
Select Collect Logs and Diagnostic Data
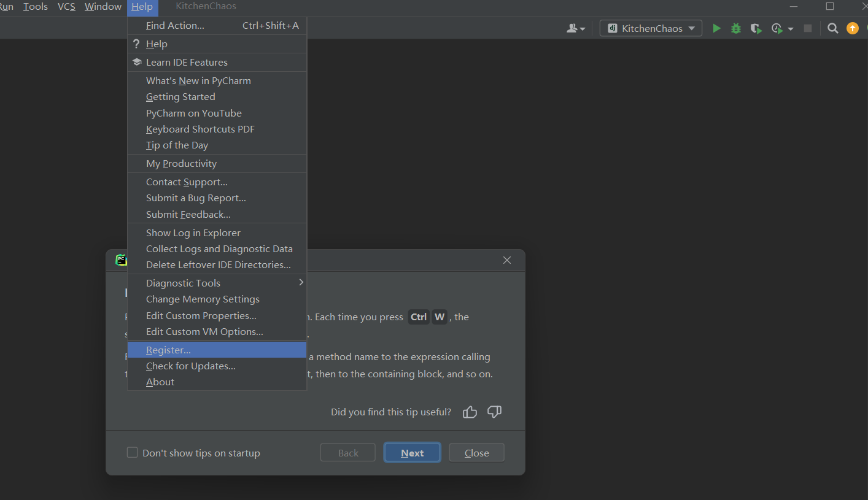(217, 249)
